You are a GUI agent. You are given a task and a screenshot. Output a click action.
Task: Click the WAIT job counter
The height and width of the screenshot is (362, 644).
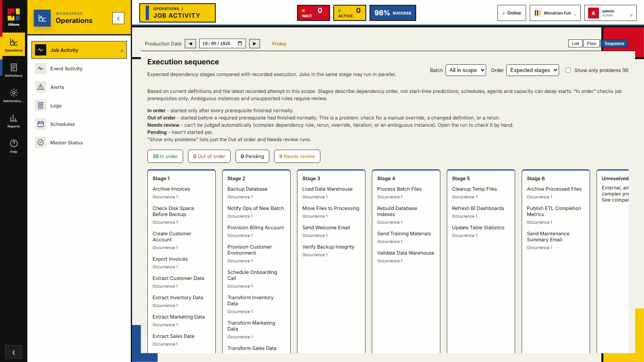pos(314,13)
